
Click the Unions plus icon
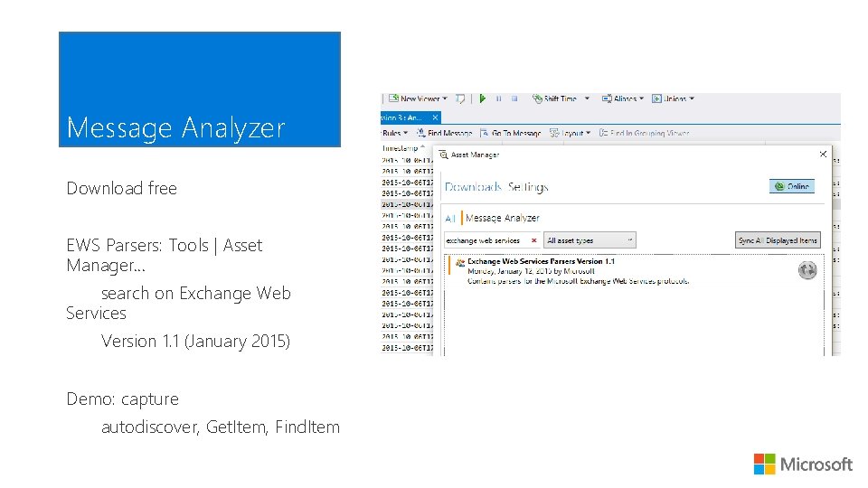click(x=656, y=99)
